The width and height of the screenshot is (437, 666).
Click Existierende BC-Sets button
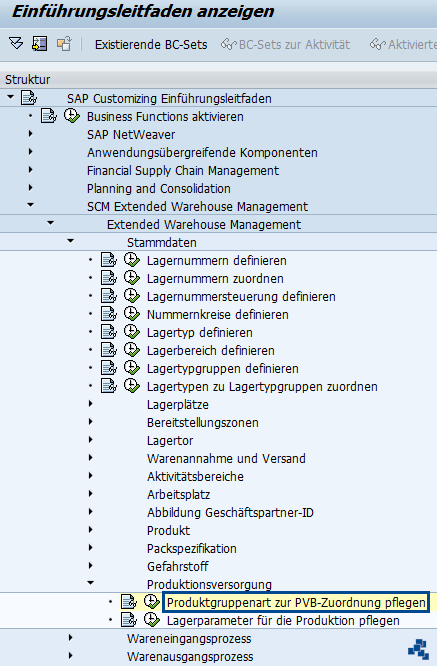151,45
